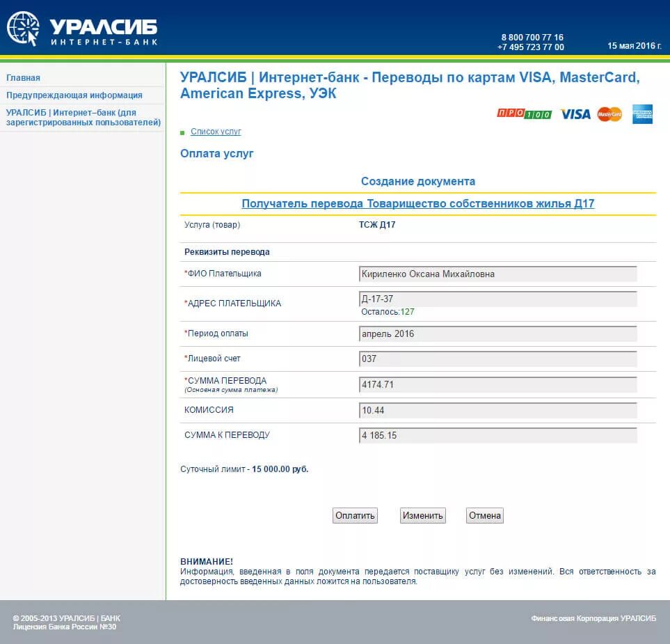
Task: Click the УРАЛСИБ Интернет-Банк wordmark
Action: point(104,32)
